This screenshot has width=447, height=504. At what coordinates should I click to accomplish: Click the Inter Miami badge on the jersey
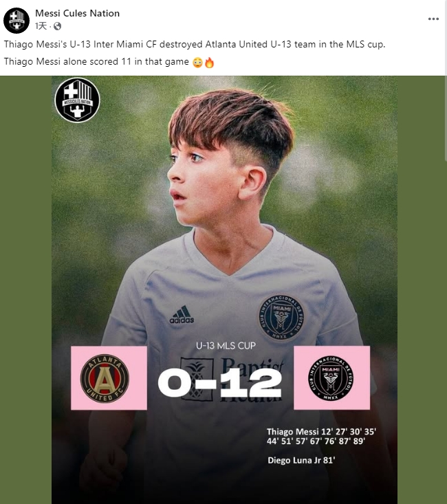[281, 318]
